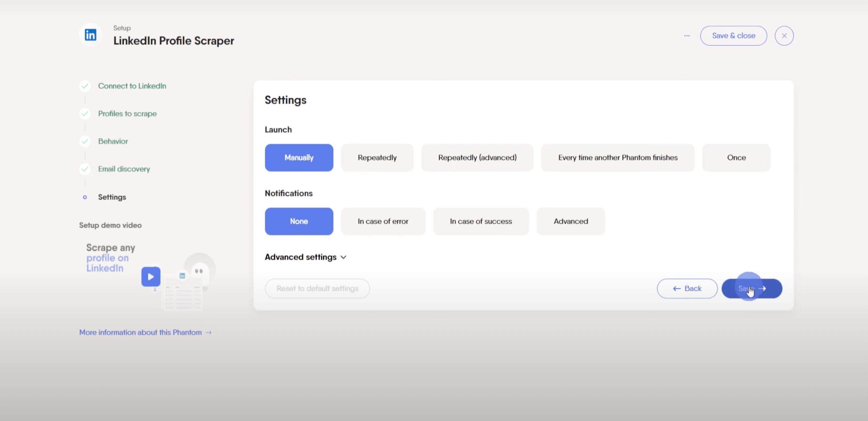
Task: Click the checkmark icon beside Profiles to scrape
Action: click(85, 113)
